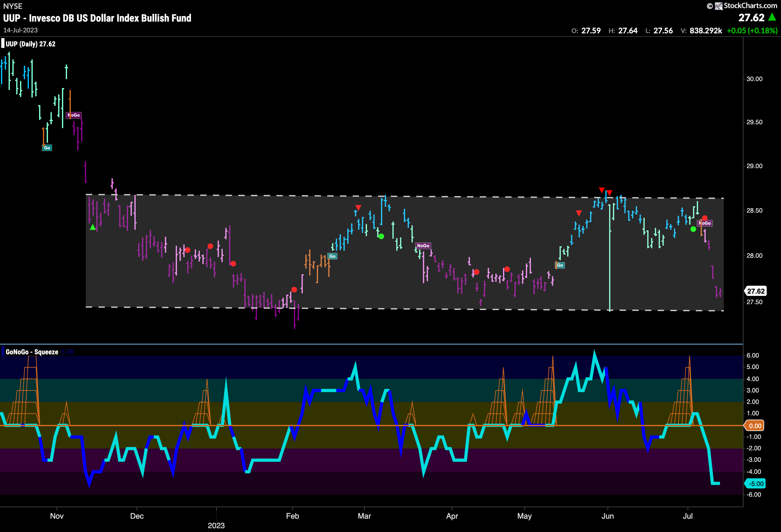Click the 14-Jul-2023 date label
The width and height of the screenshot is (781, 532).
click(21, 30)
